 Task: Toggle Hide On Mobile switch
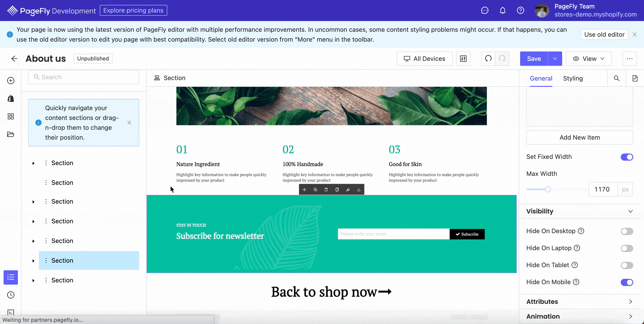[x=626, y=282]
